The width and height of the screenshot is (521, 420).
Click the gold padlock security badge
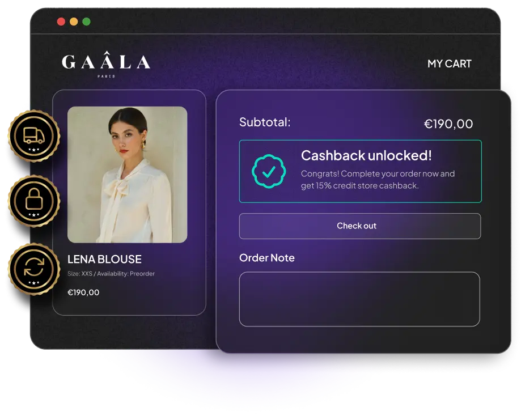pos(34,201)
